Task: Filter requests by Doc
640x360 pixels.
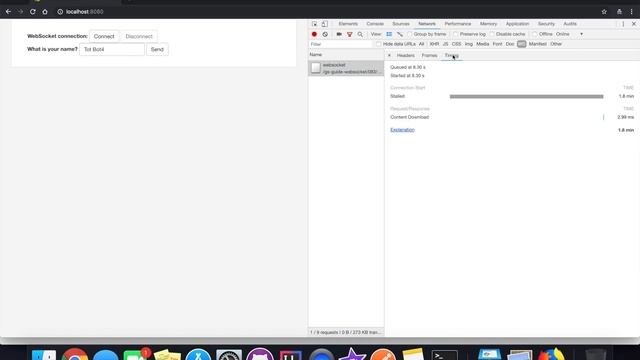Action: click(x=510, y=44)
